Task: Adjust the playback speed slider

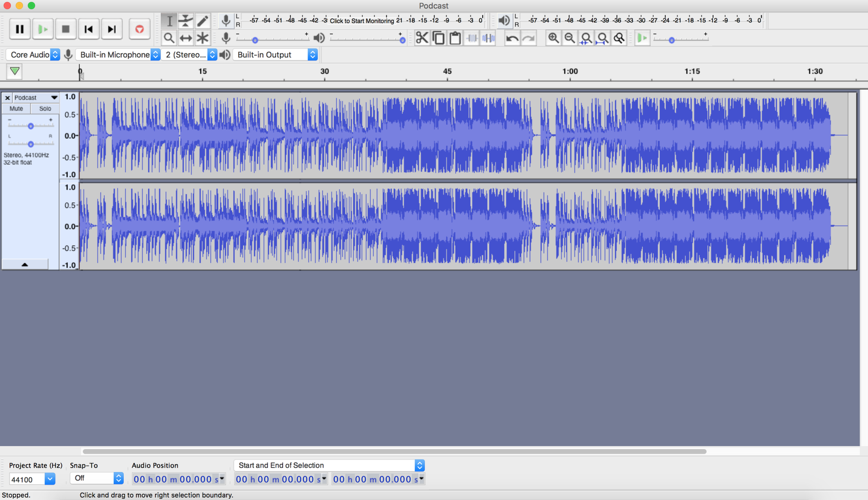Action: pyautogui.click(x=680, y=39)
